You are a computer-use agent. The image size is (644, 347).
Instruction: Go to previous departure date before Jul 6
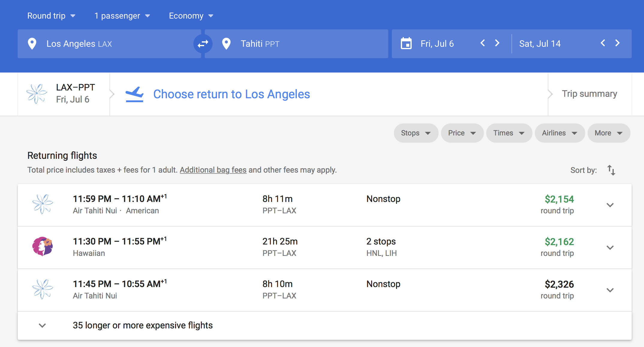[x=483, y=43]
